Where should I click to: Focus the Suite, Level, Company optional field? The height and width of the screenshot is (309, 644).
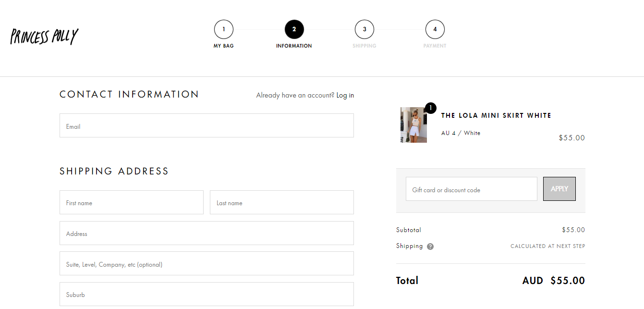point(207,264)
